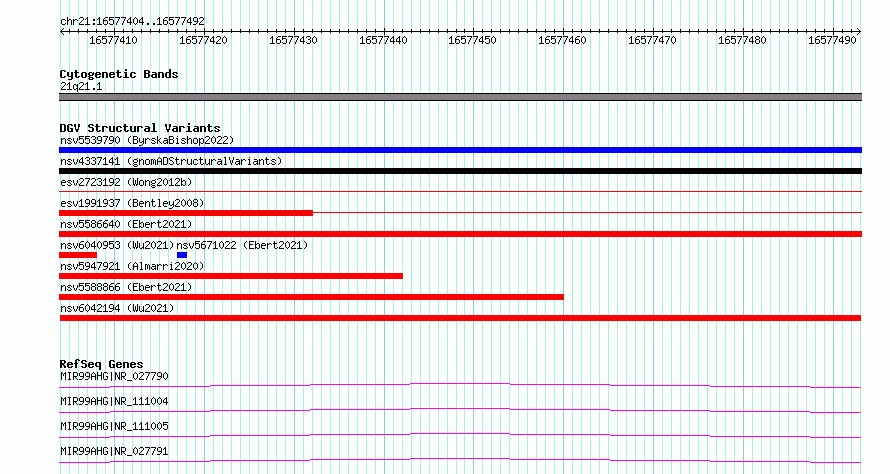Click the nsv5671022 (Ebert2021) label
The height and width of the screenshot is (474, 890).
[x=242, y=245]
